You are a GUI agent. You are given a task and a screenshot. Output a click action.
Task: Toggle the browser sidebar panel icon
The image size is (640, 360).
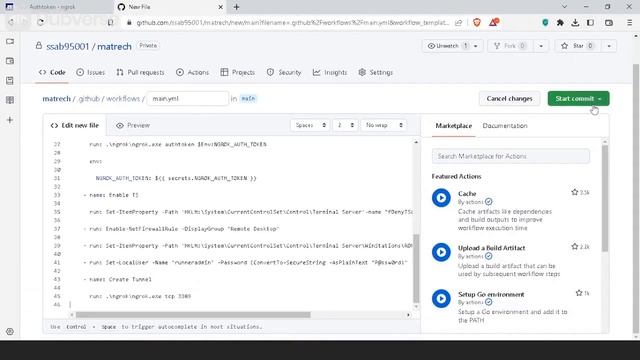coord(590,23)
